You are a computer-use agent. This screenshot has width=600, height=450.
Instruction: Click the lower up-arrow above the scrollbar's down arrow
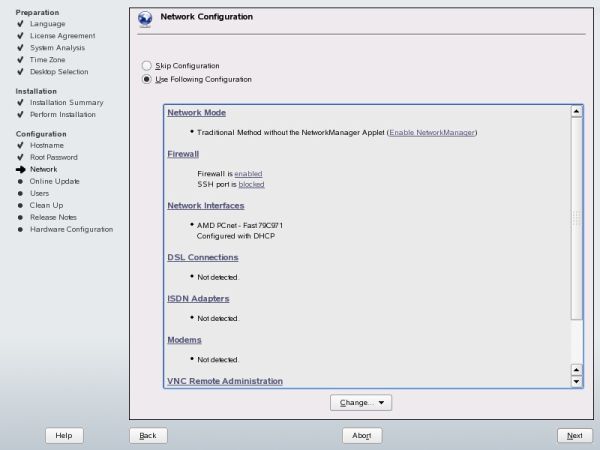tap(577, 370)
